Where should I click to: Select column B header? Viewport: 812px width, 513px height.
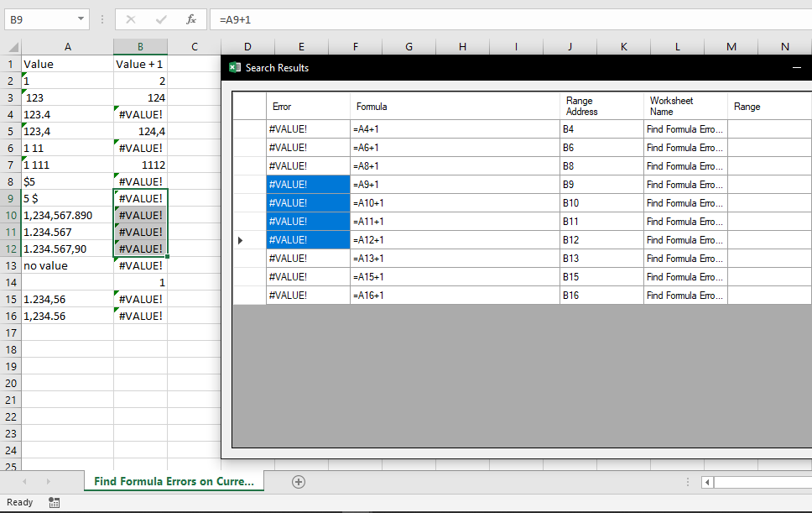coord(140,46)
